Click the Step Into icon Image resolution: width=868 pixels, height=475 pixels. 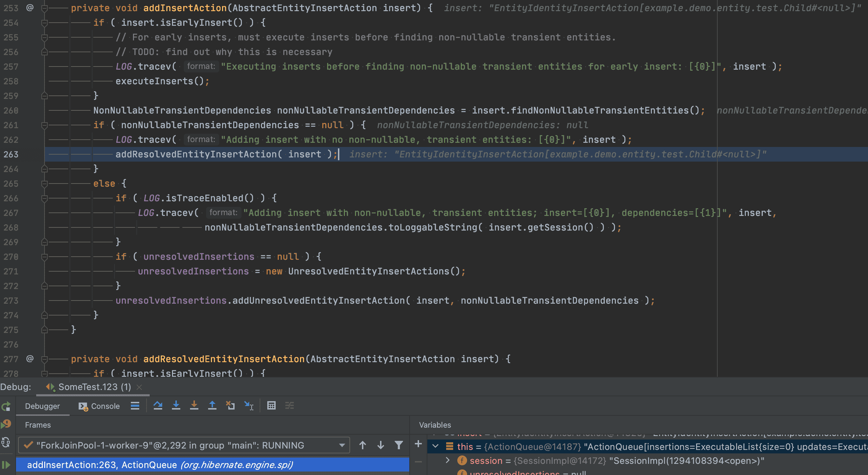(x=176, y=406)
